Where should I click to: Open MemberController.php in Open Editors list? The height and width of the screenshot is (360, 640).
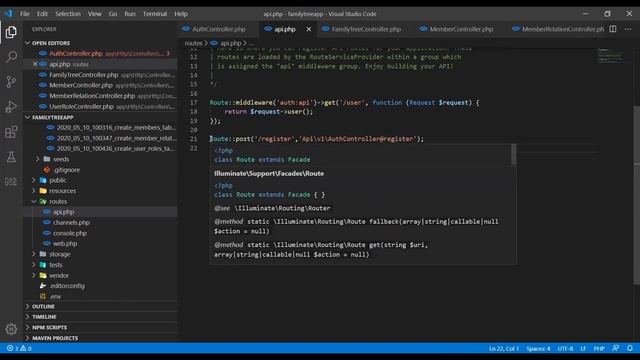tap(100, 85)
